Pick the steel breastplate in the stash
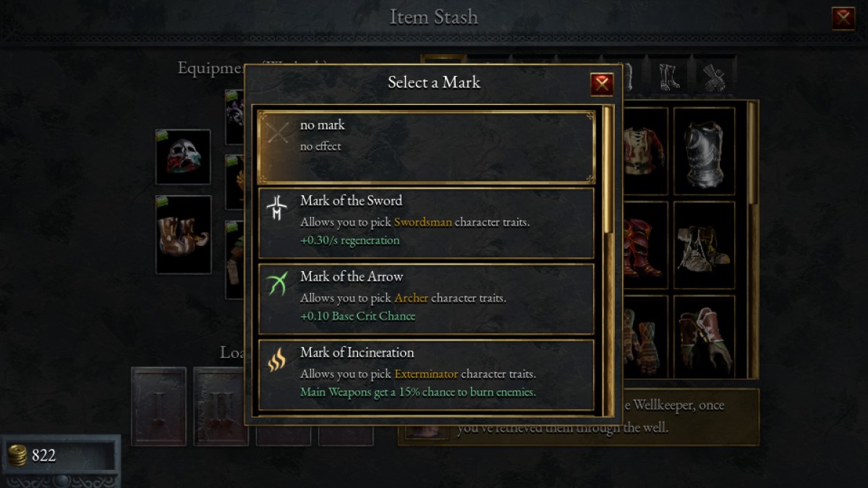This screenshot has height=488, width=868. (x=704, y=150)
